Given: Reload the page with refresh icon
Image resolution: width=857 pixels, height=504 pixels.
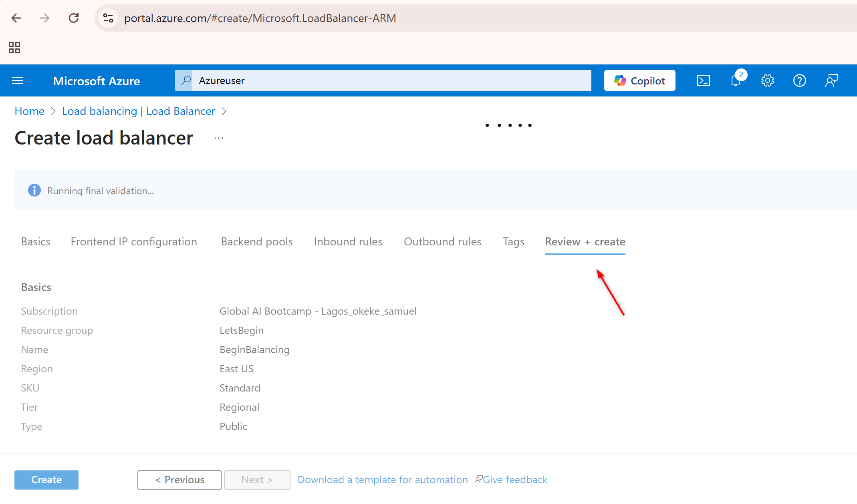Looking at the screenshot, I should (x=74, y=18).
